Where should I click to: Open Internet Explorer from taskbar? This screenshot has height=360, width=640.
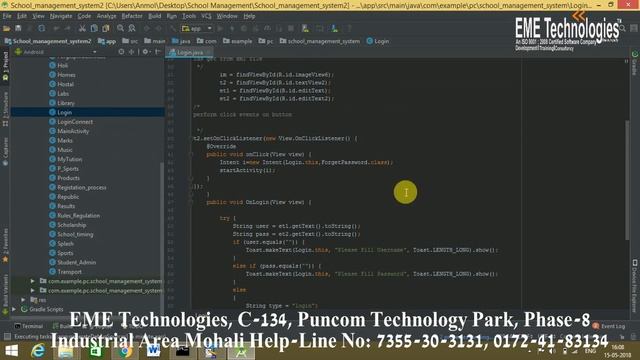[x=38, y=351]
